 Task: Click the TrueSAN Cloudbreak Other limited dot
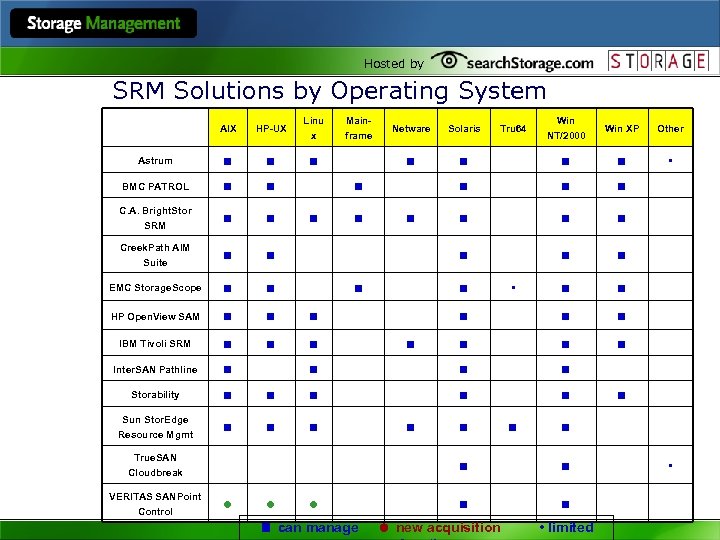(x=670, y=466)
